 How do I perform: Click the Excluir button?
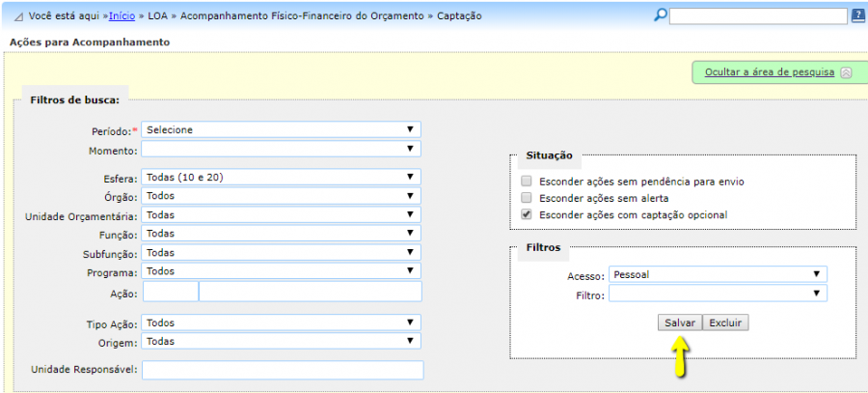pyautogui.click(x=725, y=323)
